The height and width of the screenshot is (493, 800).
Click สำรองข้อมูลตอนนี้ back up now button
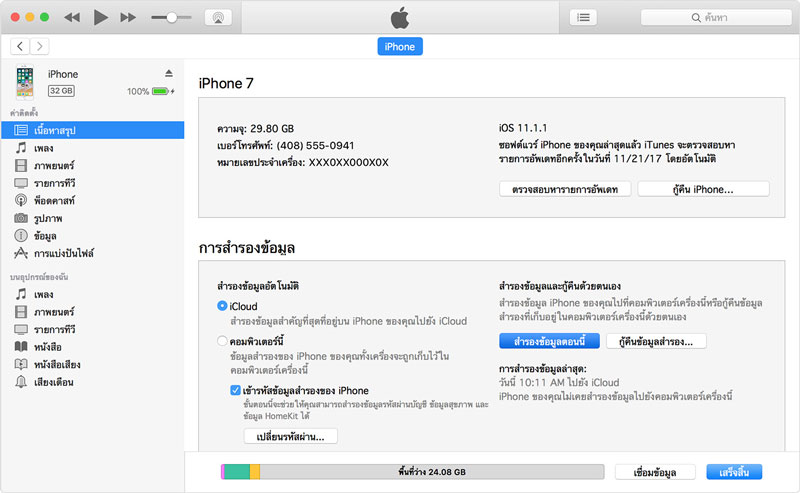point(549,341)
